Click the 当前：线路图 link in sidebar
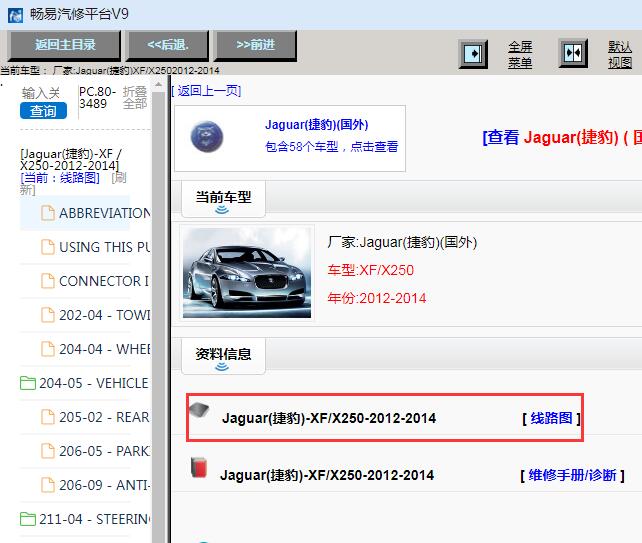The height and width of the screenshot is (543, 642). pyautogui.click(x=60, y=178)
